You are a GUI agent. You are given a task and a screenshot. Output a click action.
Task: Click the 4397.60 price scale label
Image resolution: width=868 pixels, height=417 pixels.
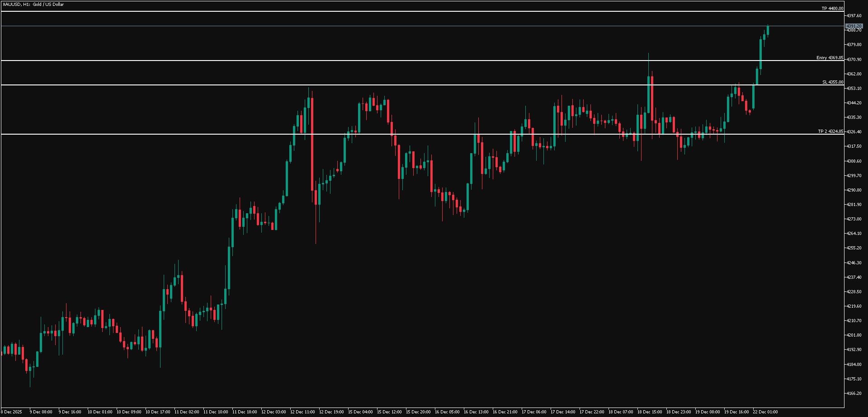[855, 14]
